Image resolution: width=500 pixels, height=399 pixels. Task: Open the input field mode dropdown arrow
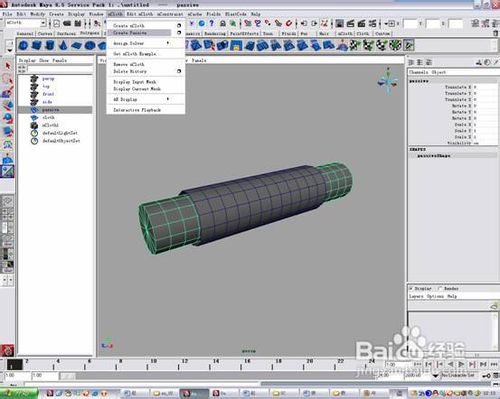[x=387, y=23]
